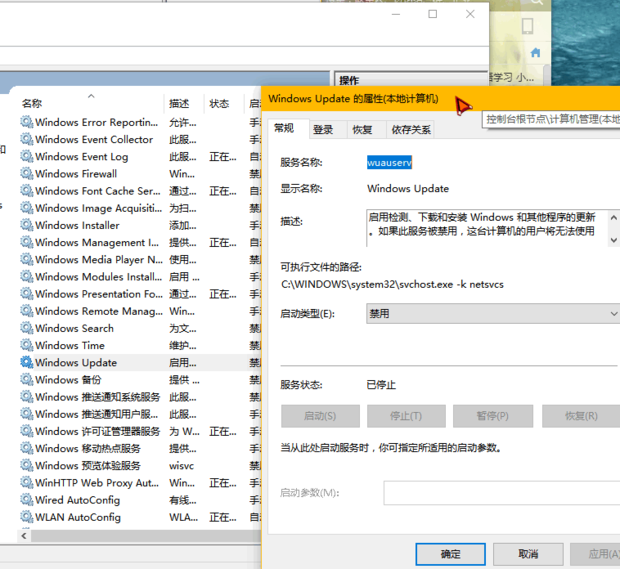Click gear icon of Windows Font Cache Service
Screen dimensions: 620x569
26,191
